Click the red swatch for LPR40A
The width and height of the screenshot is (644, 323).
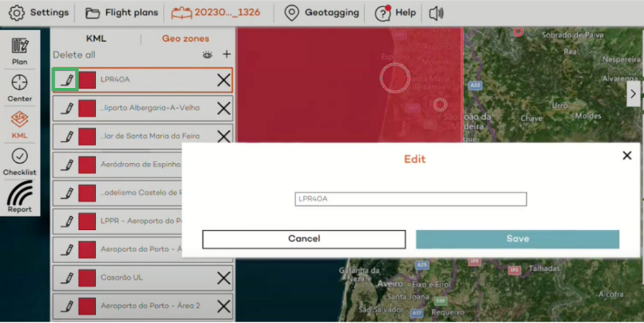click(x=87, y=80)
